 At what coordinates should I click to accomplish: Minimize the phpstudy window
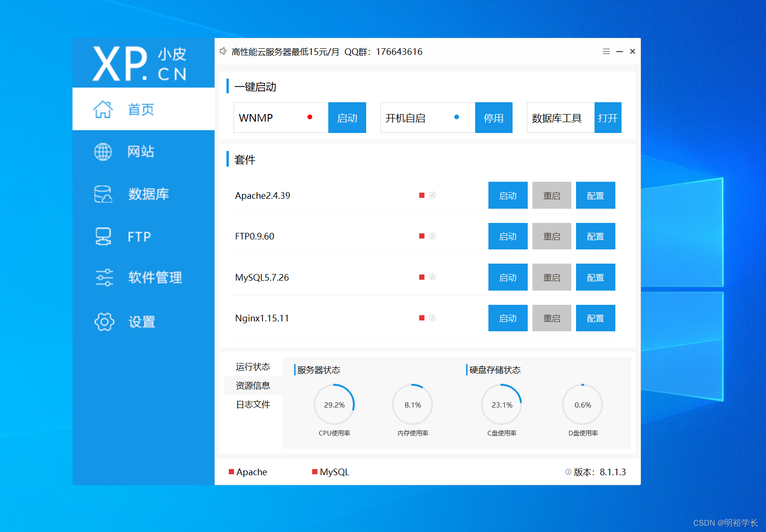click(x=619, y=52)
